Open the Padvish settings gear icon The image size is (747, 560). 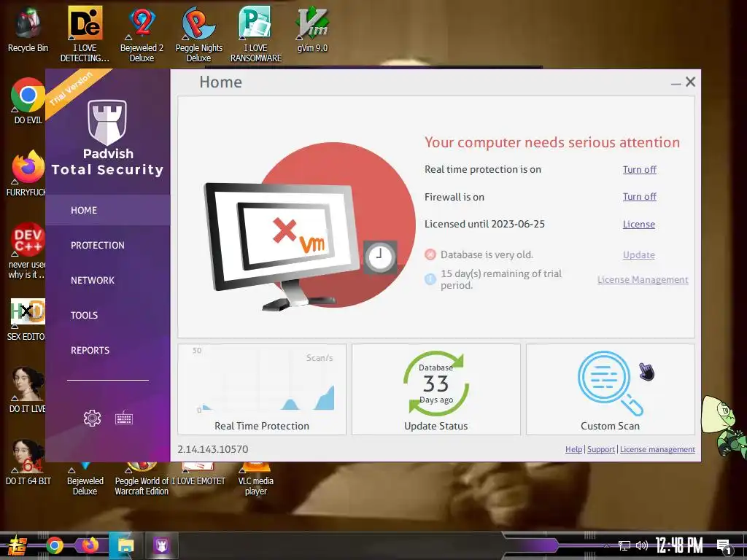[92, 418]
